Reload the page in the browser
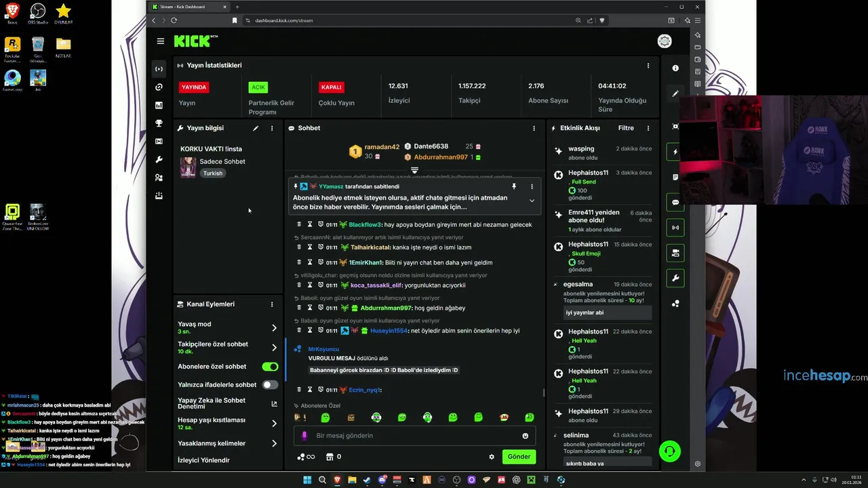The width and height of the screenshot is (868, 488). 174,20
